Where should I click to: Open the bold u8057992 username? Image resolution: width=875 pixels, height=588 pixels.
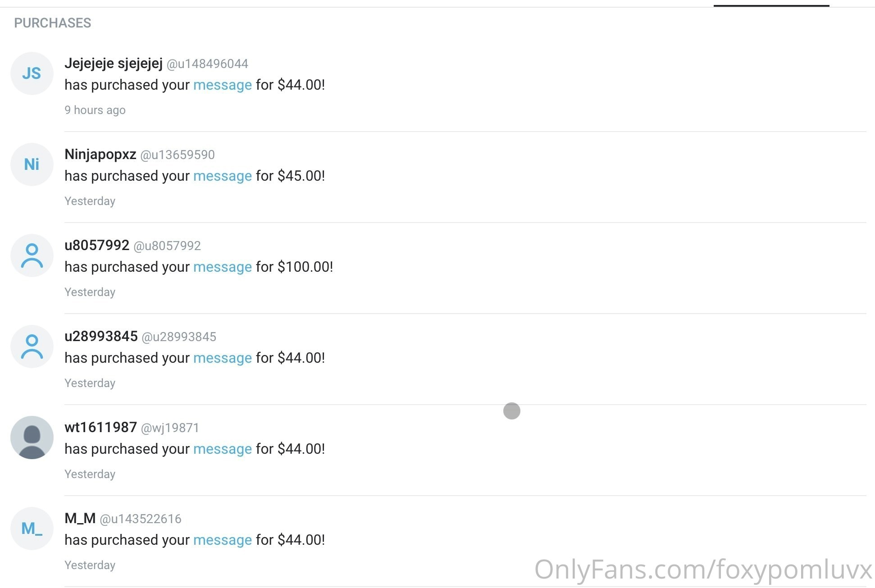(x=97, y=245)
